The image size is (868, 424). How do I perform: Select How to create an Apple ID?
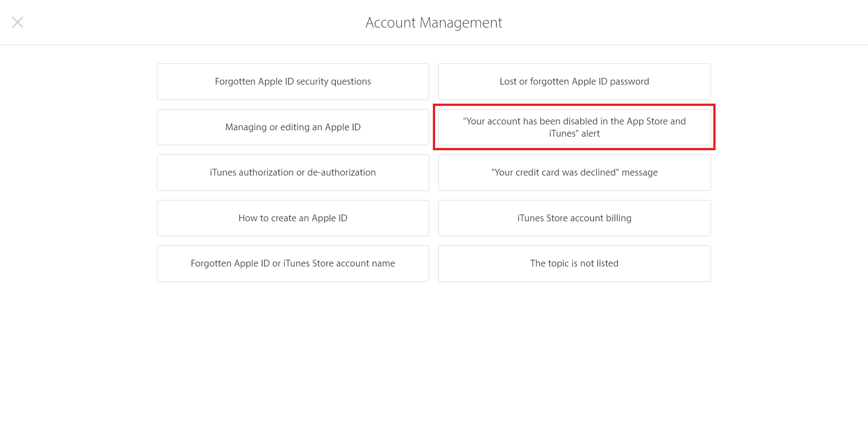point(293,218)
